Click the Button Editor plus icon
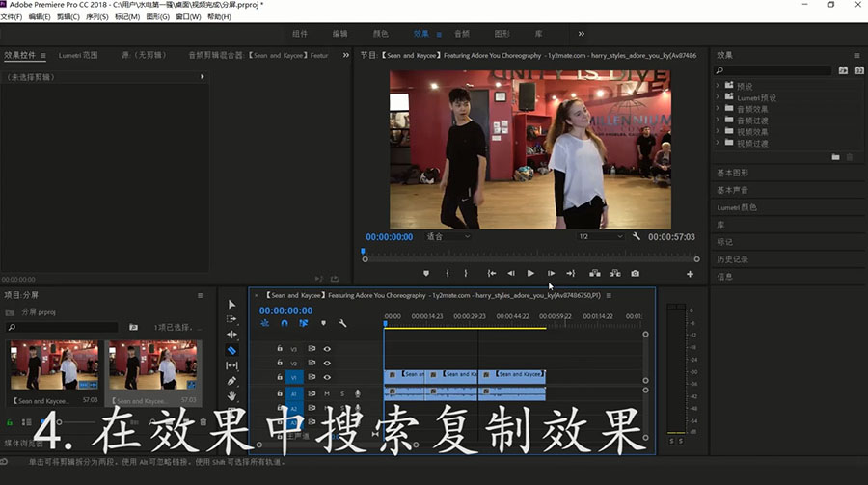 tap(690, 274)
